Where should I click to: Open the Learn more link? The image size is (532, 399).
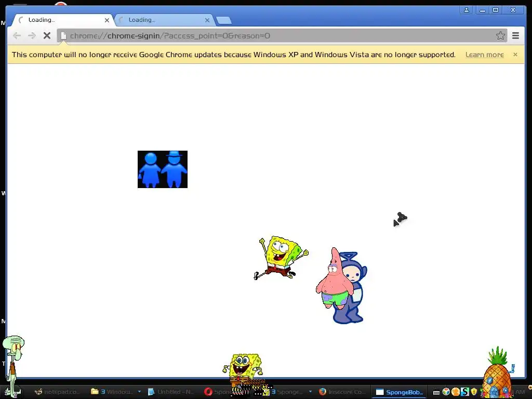(x=485, y=55)
